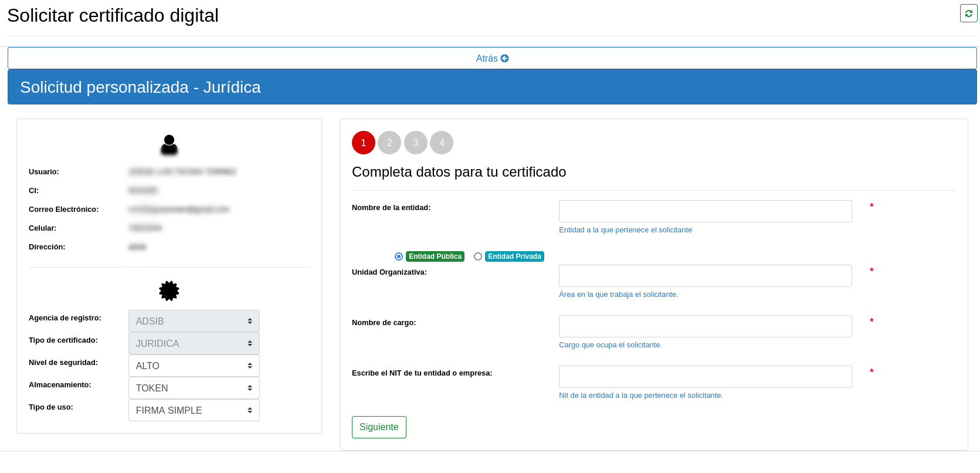Click the certificate seal badge icon
This screenshot has width=980, height=473.
click(x=169, y=290)
